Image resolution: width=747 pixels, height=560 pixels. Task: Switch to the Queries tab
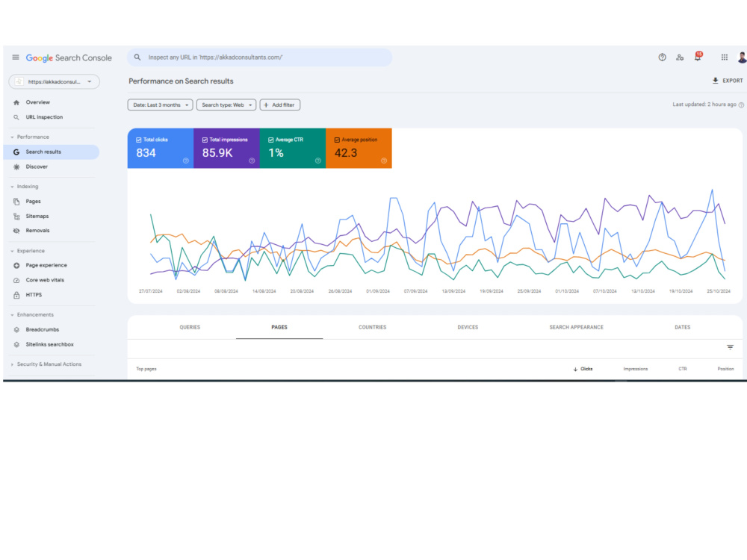point(190,327)
